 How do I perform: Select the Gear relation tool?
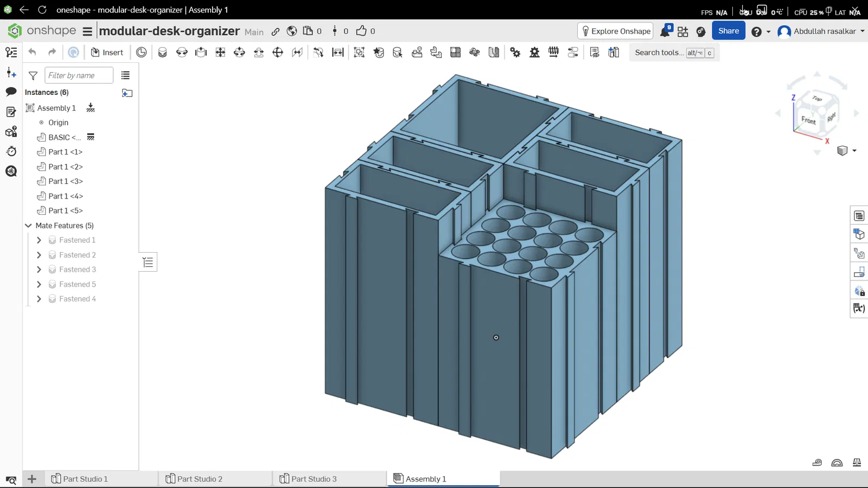[515, 52]
